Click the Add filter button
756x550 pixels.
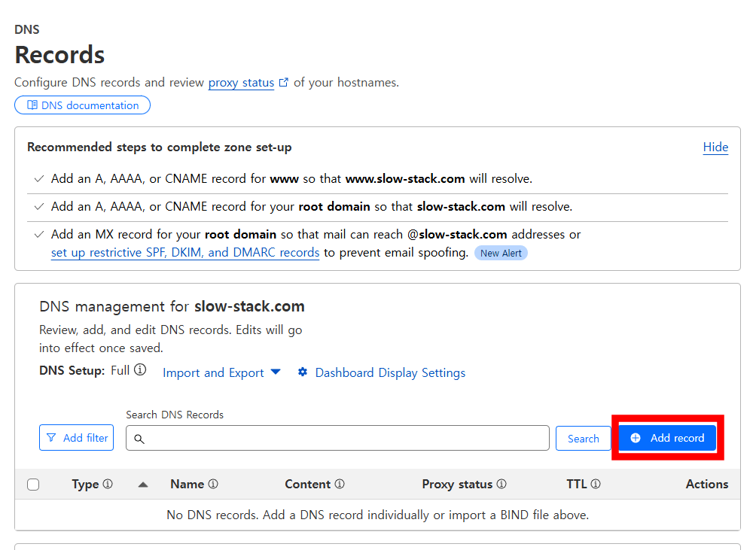coord(76,437)
